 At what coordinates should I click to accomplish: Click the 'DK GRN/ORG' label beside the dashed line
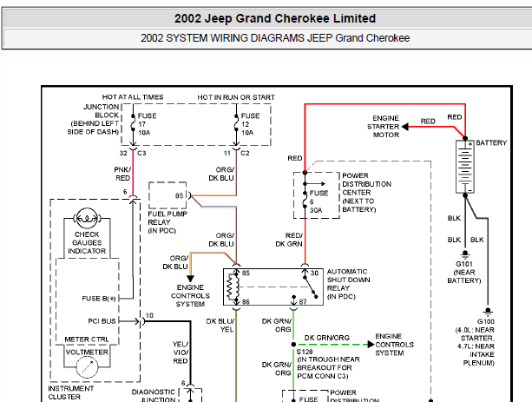(x=326, y=338)
